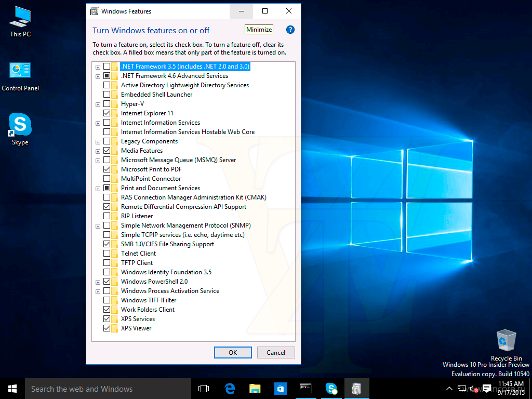Screen dimensions: 532x399
Task: Open the Store app on the taskbar
Action: tap(280, 389)
